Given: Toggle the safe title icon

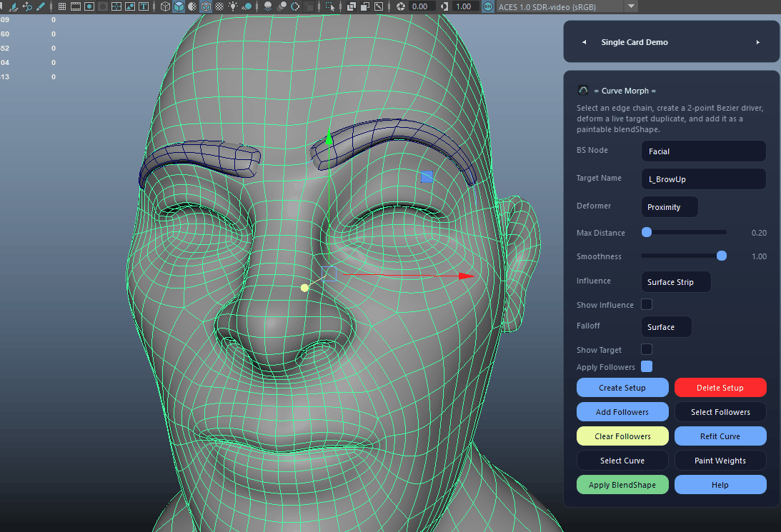Looking at the screenshot, I should (x=144, y=7).
